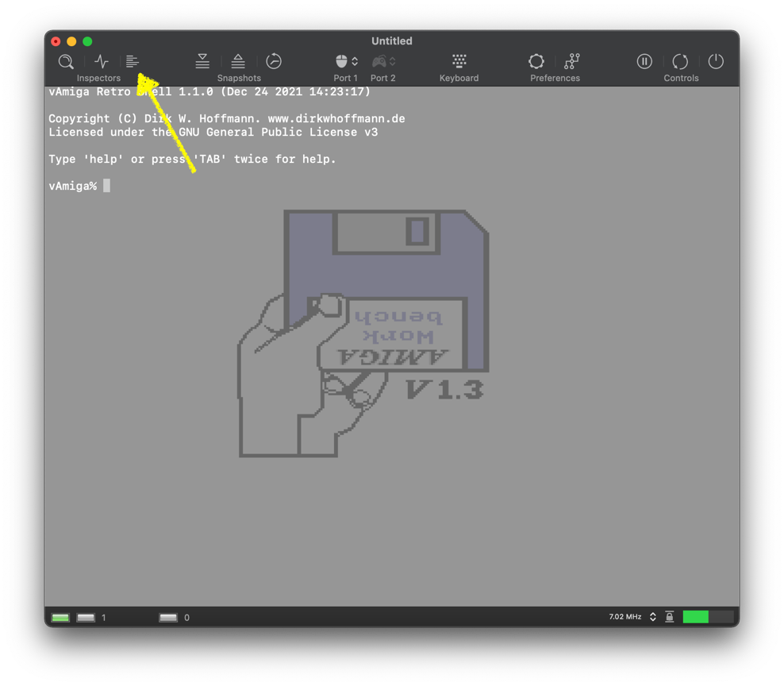Viewport: 784px width, 686px height.
Task: Select the Port 2 gamepad device
Action: [x=379, y=61]
